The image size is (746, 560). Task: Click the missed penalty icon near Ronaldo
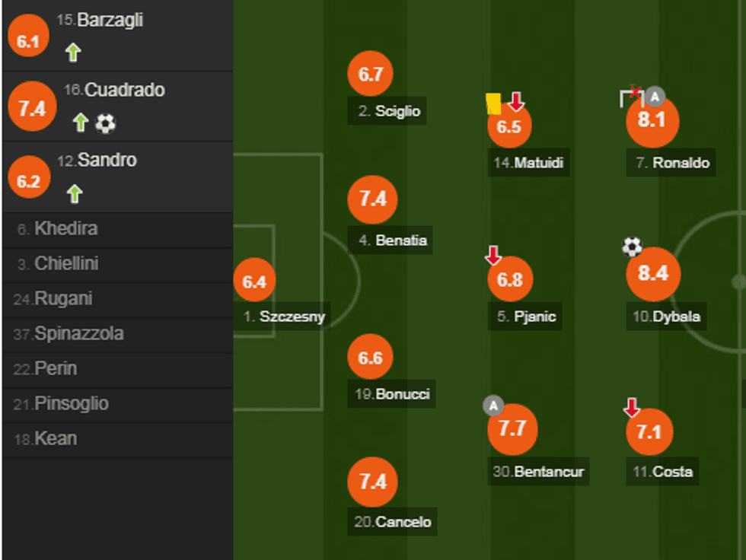tap(632, 97)
